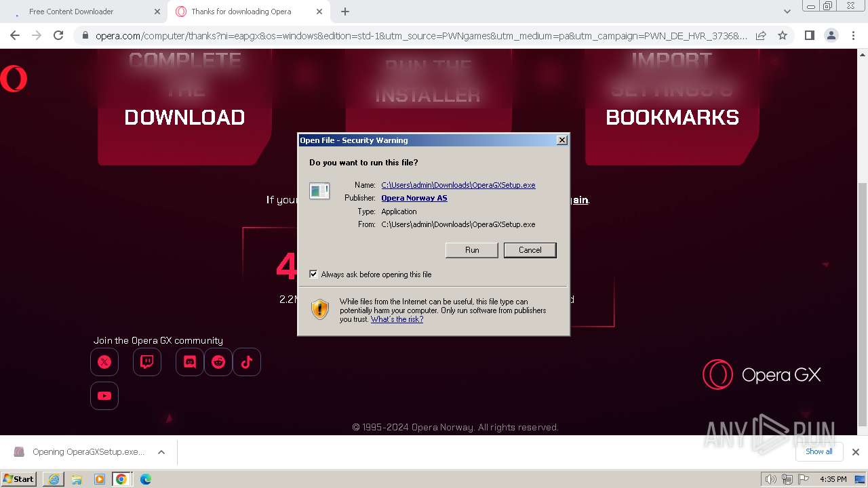Dismiss the downloads bar
Viewport: 868px width, 488px height.
click(856, 452)
